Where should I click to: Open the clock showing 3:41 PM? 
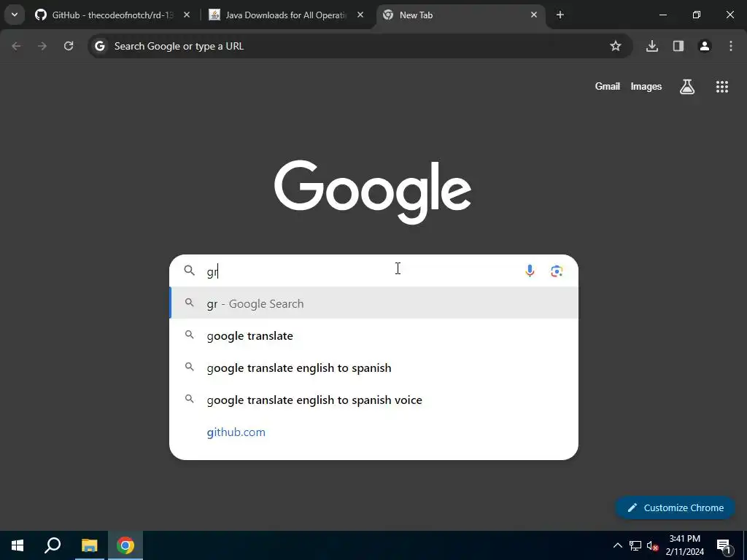(x=684, y=545)
